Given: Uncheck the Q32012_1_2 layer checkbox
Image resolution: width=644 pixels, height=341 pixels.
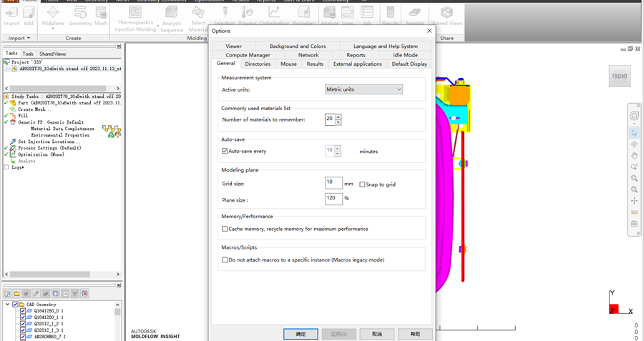Looking at the screenshot, I should pos(23,324).
